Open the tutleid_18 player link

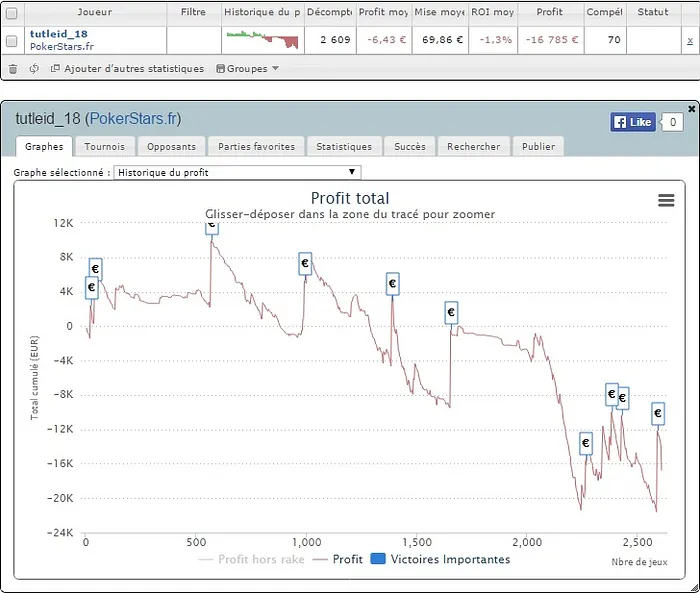58,34
